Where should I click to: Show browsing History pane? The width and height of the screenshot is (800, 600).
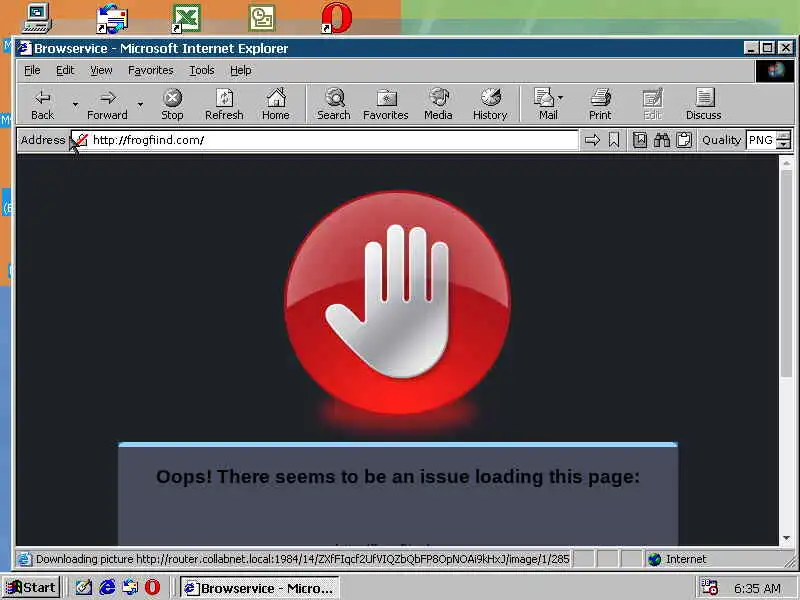490,105
